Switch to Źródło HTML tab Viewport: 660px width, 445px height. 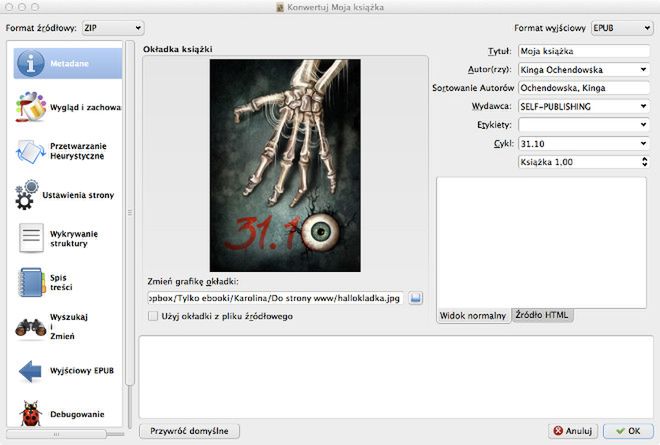pyautogui.click(x=542, y=315)
